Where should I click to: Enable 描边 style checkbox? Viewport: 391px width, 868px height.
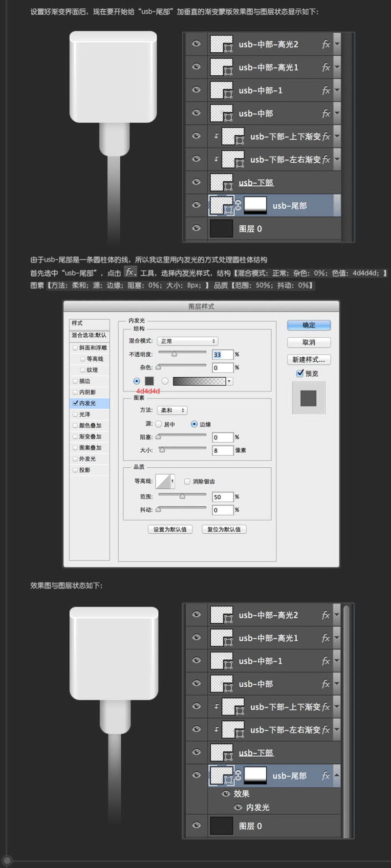click(75, 381)
